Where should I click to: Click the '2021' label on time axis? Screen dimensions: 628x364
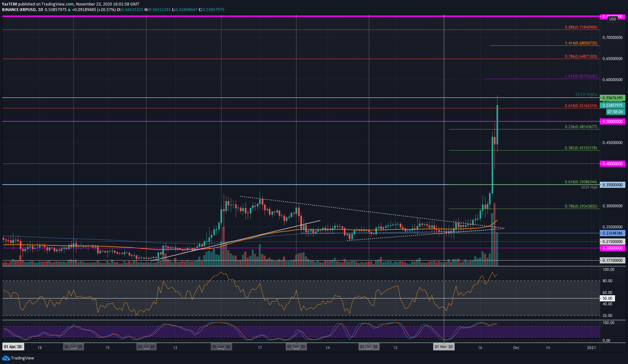click(592, 348)
